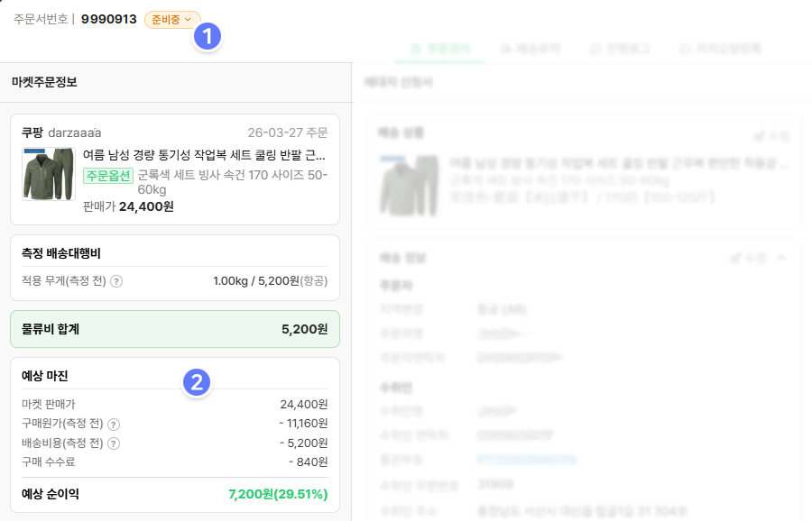
Task: Click help icon beside 적용 무게(측정 전)
Action: tap(115, 281)
